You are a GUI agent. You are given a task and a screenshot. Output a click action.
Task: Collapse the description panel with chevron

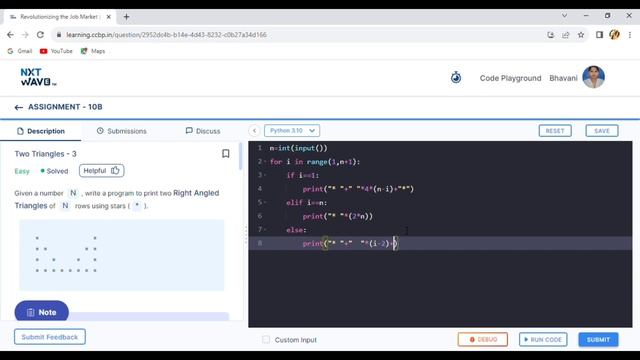(254, 131)
